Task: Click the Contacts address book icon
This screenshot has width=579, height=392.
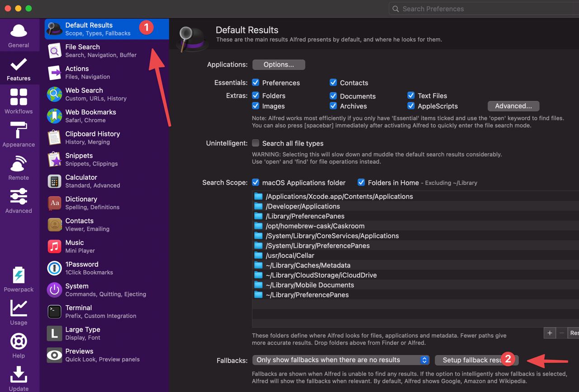Action: 55,224
